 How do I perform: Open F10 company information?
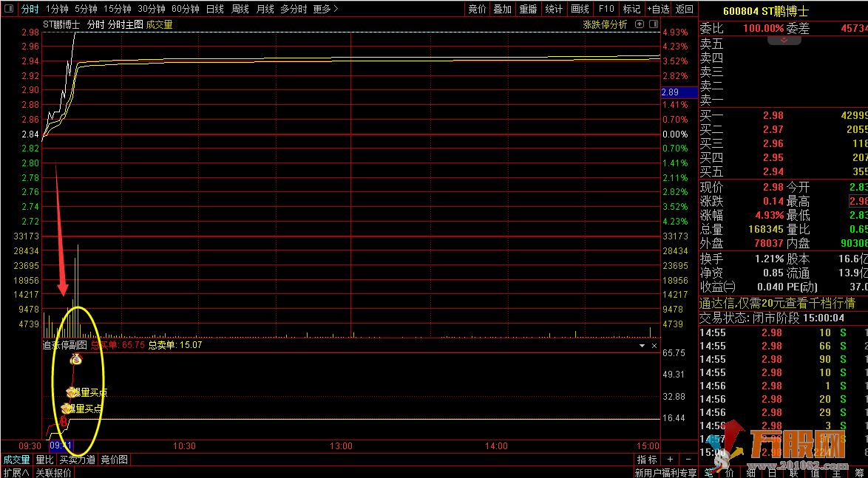click(606, 9)
